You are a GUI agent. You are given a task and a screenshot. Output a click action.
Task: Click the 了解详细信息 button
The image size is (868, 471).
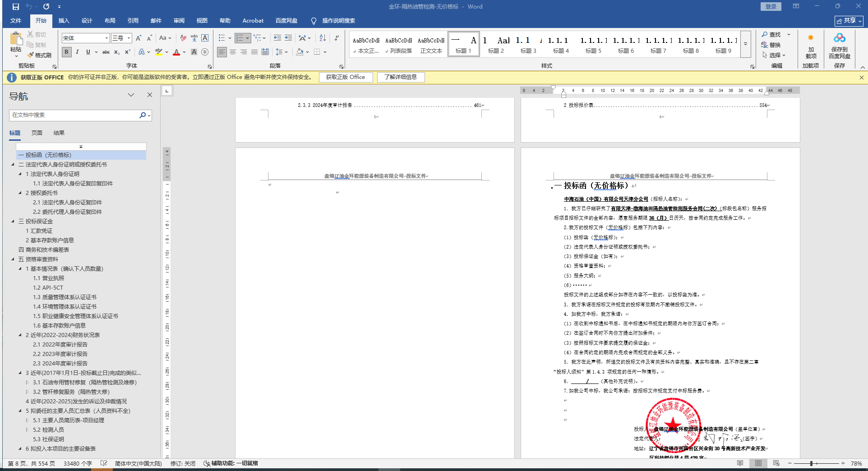click(401, 77)
